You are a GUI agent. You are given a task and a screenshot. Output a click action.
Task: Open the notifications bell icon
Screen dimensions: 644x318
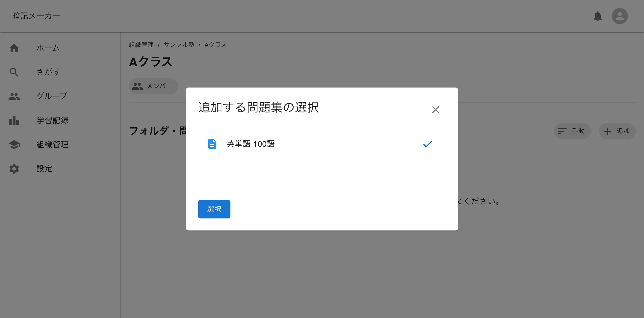click(x=597, y=16)
